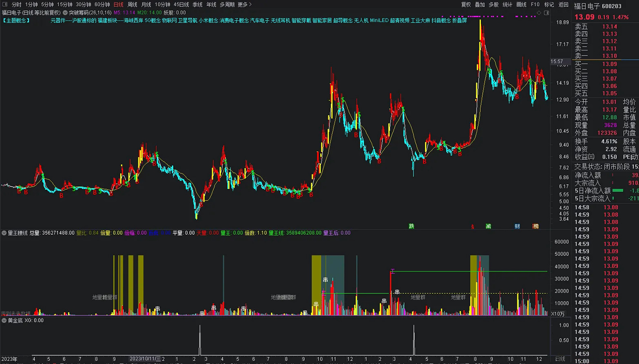Open the 超清视频 concept link

point(400,21)
